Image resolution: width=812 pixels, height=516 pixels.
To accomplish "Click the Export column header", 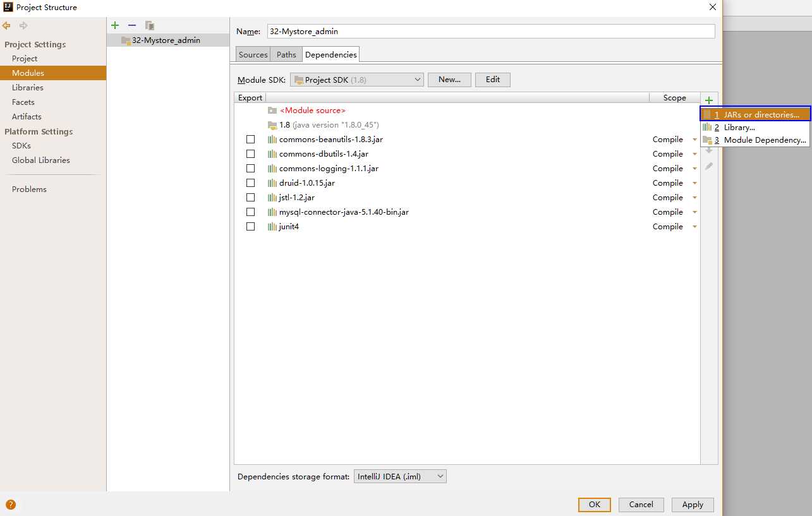I will 250,98.
